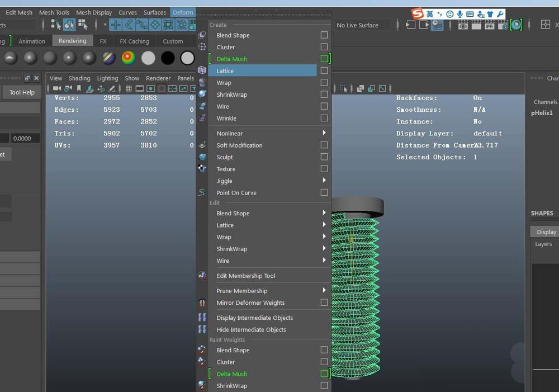Switch to the Animation shelf tab
Viewport: 559px width, 392px height.
32,41
